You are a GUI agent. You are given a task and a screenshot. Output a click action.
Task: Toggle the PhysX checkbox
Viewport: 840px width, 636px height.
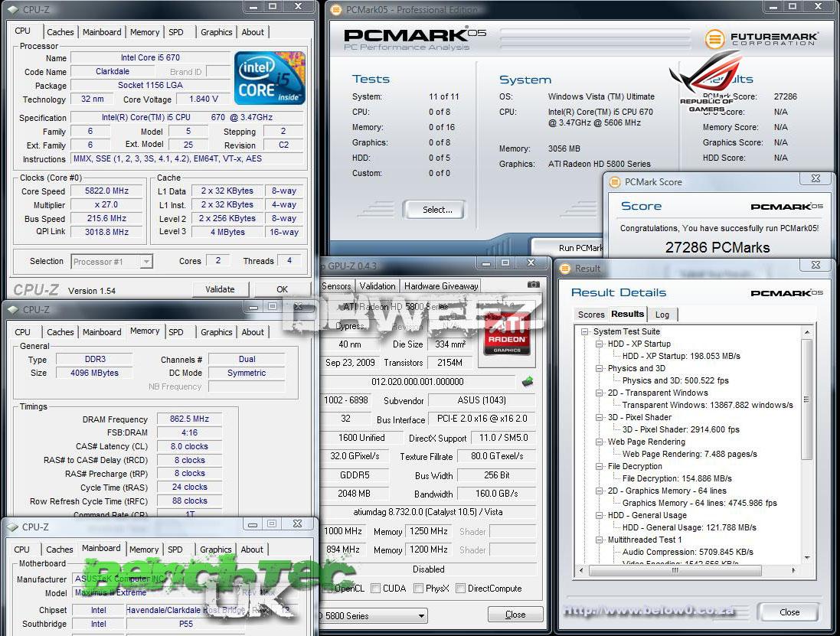(x=419, y=589)
